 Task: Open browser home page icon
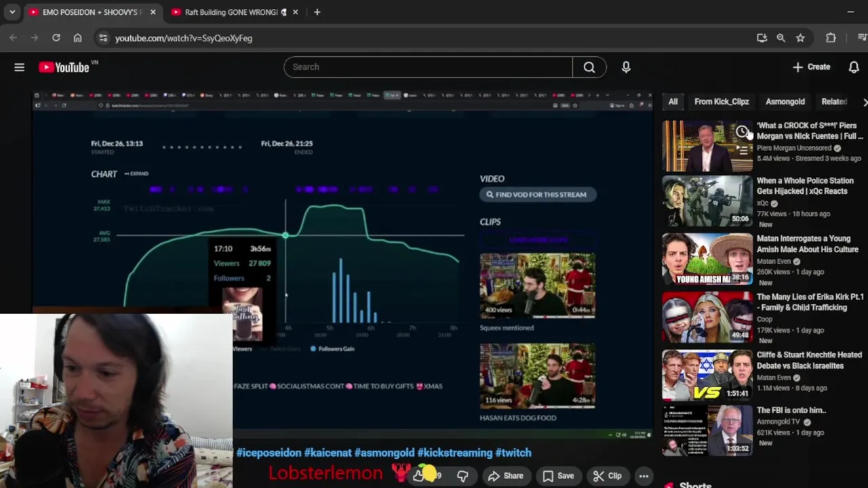click(x=77, y=38)
